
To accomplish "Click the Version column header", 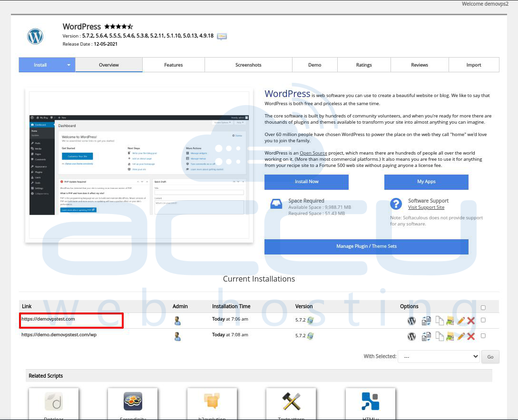I will [x=304, y=306].
